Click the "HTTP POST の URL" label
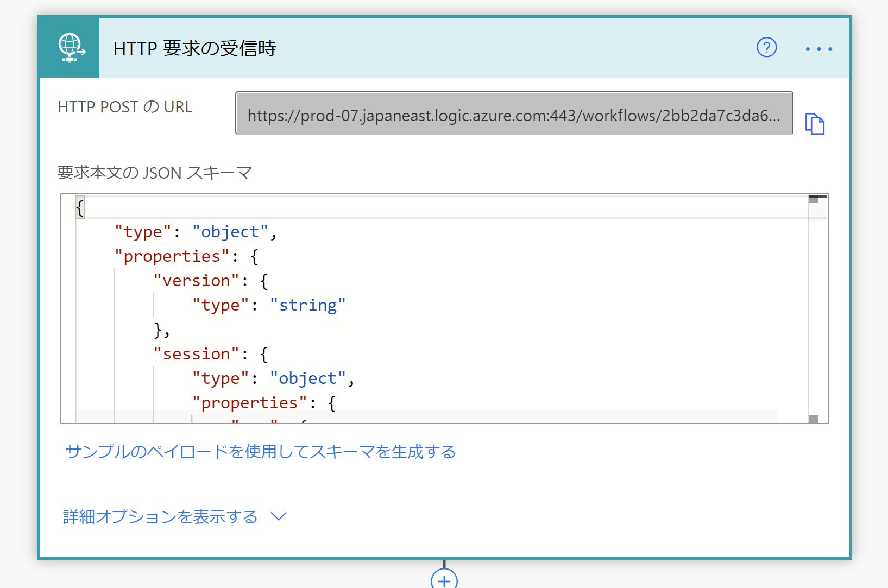888x588 pixels. click(125, 107)
